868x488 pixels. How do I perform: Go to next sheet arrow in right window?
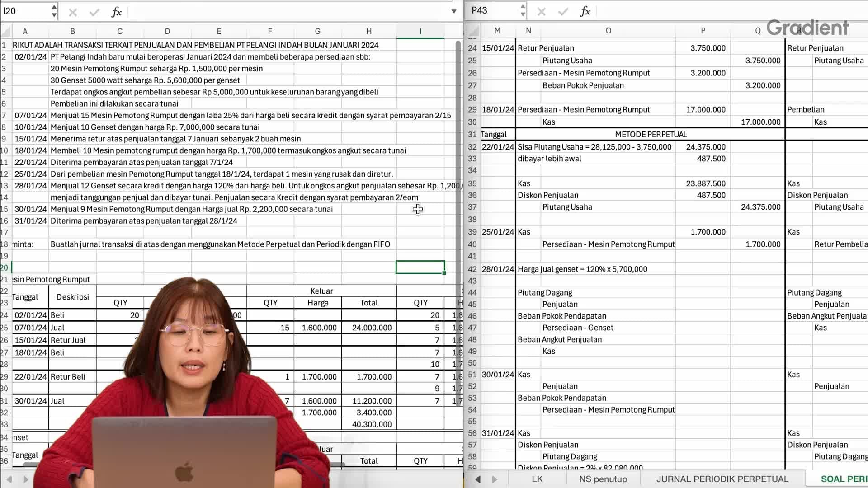(x=495, y=479)
